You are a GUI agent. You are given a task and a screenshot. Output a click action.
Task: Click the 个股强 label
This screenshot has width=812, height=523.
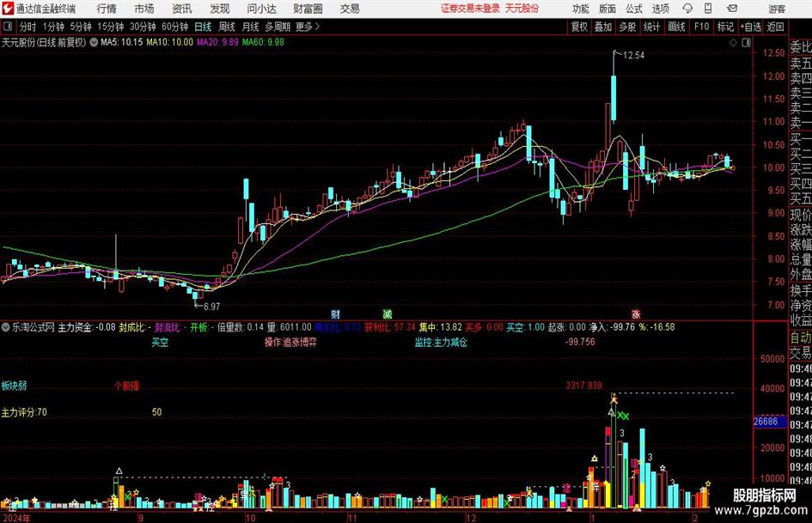(126, 386)
